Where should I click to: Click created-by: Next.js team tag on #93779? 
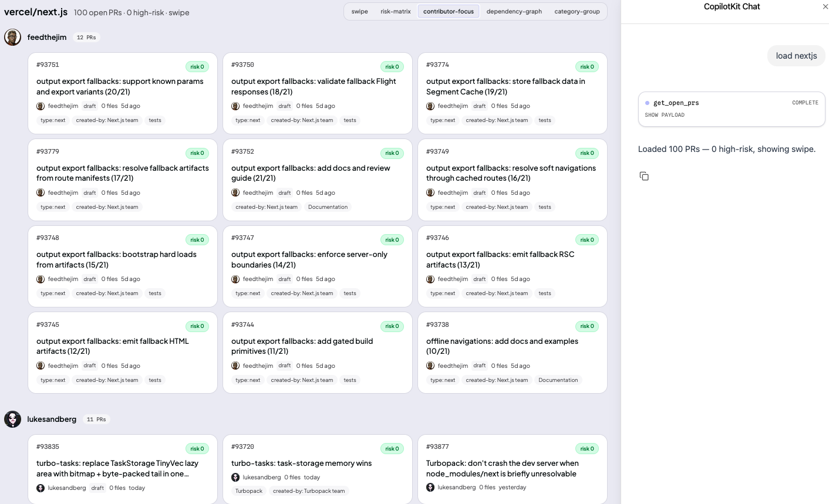pyautogui.click(x=107, y=207)
